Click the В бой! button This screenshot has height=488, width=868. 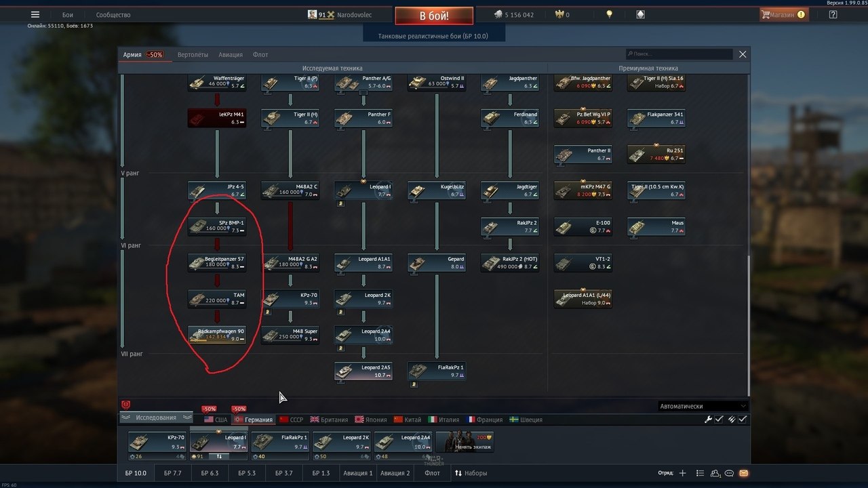click(434, 16)
